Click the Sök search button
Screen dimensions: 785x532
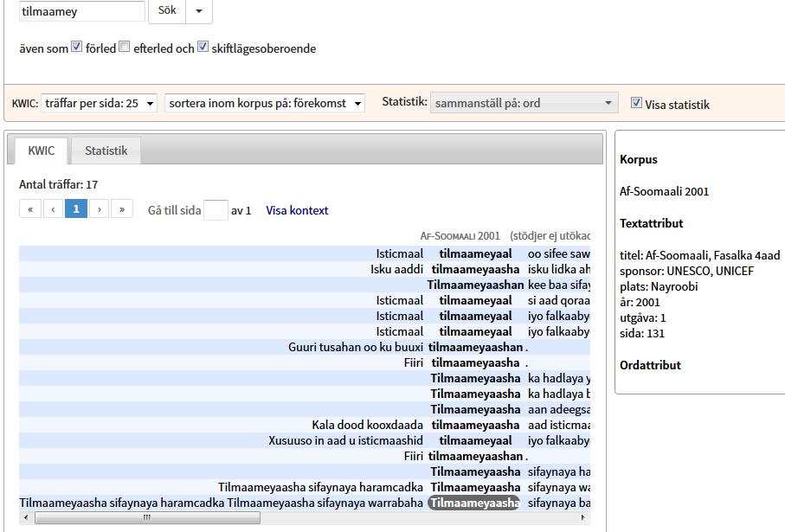coord(167,10)
